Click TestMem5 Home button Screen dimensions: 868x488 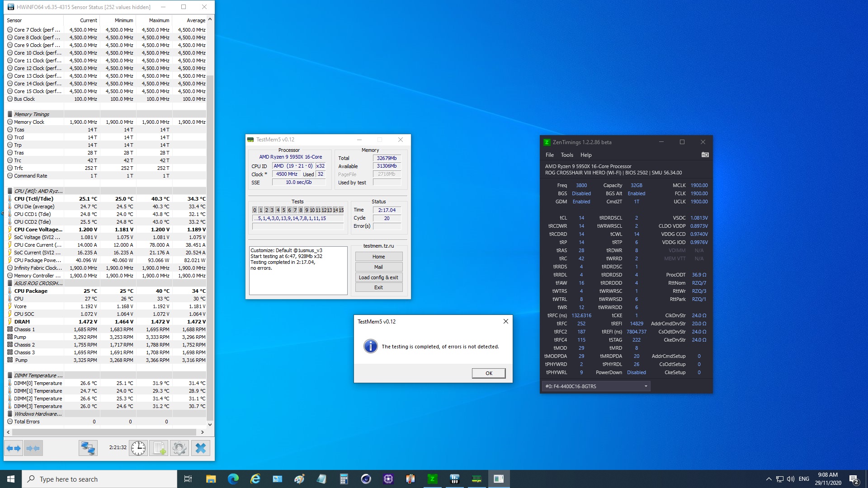(x=379, y=257)
